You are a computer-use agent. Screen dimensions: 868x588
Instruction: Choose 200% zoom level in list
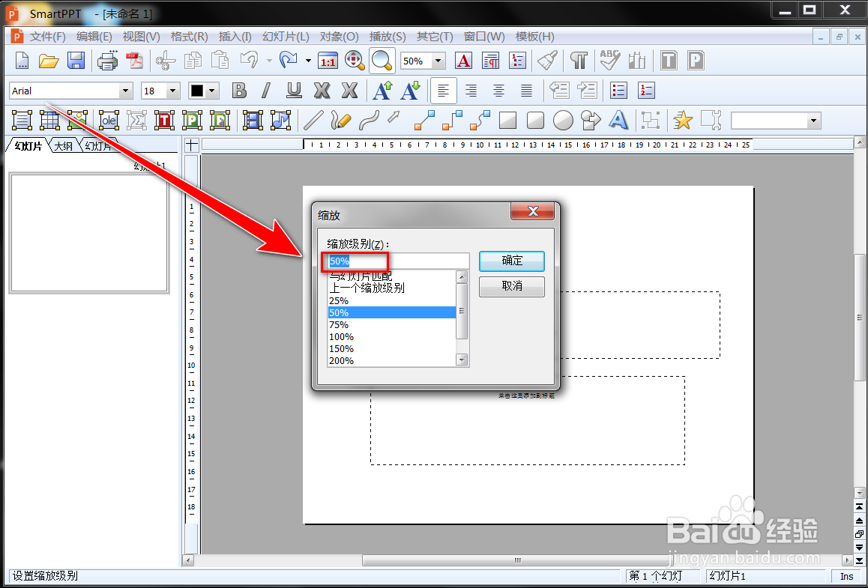point(391,360)
